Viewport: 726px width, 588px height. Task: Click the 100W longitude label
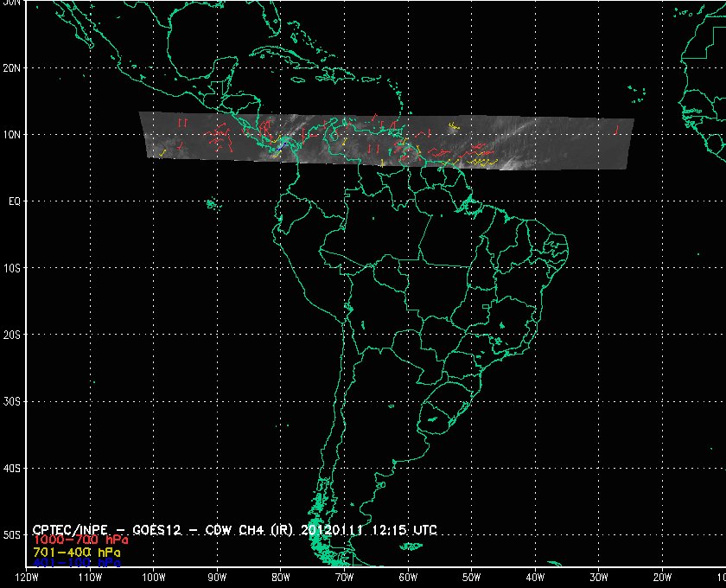click(153, 578)
